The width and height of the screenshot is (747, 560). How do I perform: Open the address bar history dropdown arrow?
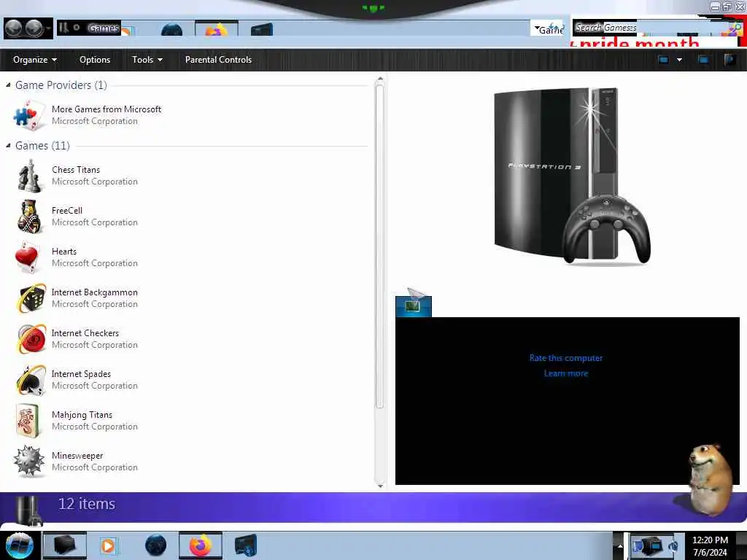click(x=536, y=29)
